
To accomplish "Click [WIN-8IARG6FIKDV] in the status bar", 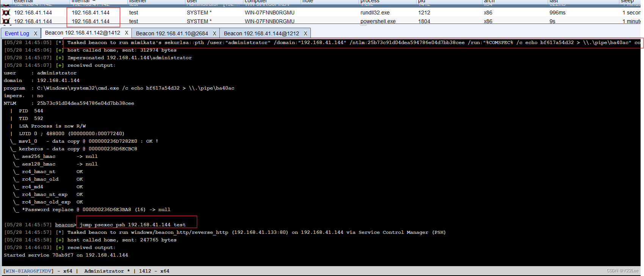I will coord(29,271).
